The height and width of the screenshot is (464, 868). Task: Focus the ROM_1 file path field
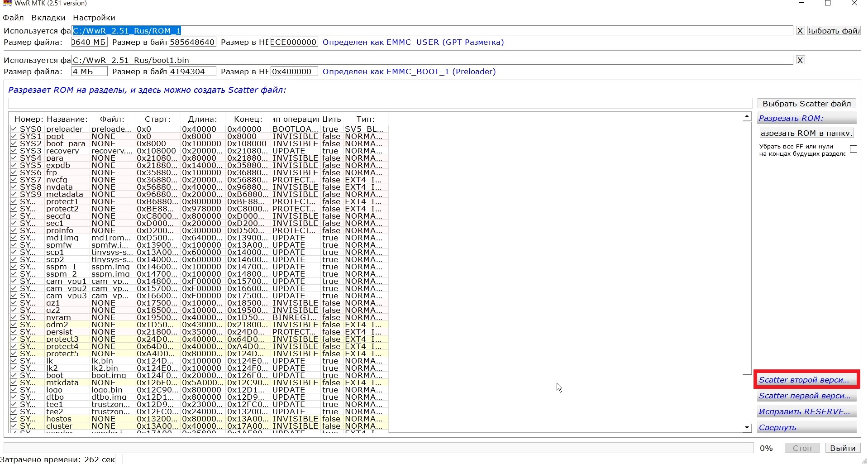pyautogui.click(x=432, y=31)
